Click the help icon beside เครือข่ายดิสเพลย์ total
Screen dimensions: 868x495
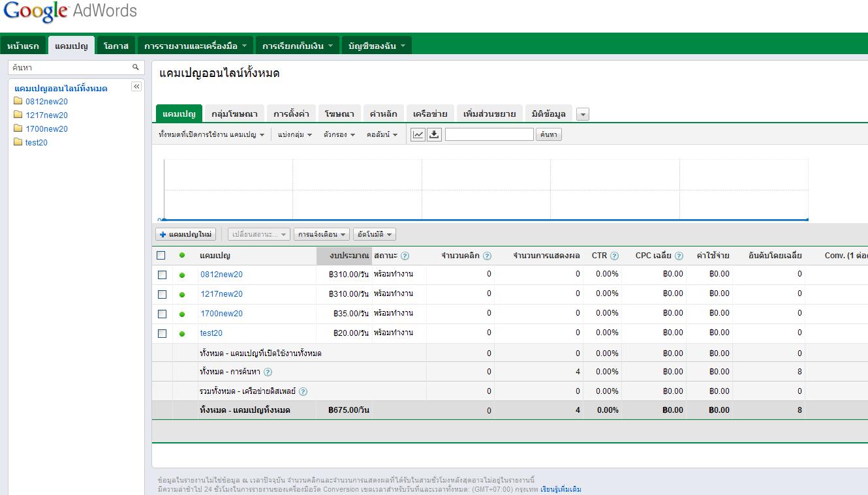pos(303,391)
